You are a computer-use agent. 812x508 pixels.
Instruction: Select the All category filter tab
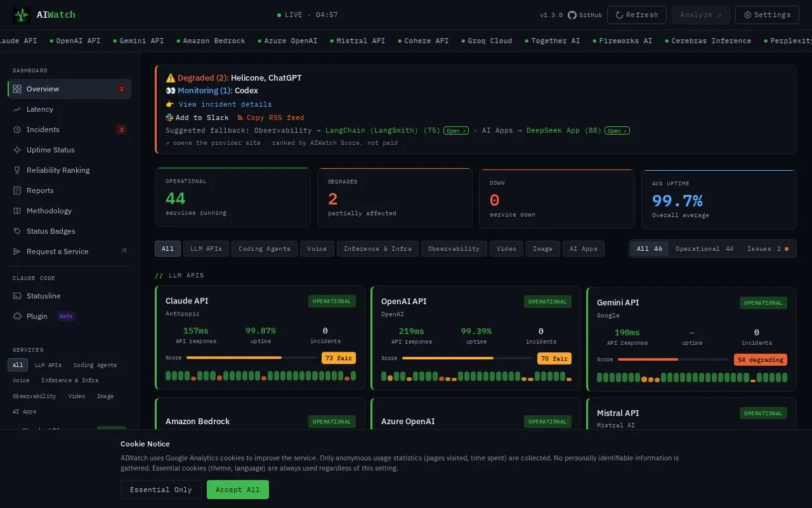[167, 249]
